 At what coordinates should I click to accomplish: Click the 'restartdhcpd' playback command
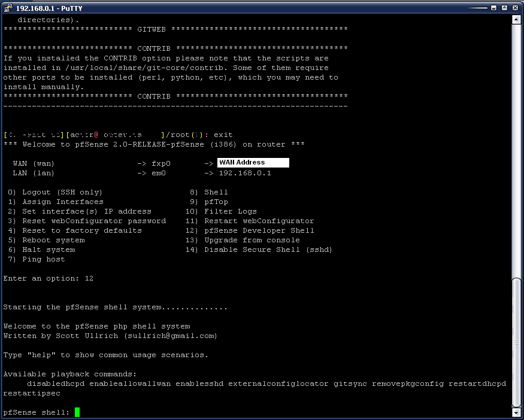(477, 384)
